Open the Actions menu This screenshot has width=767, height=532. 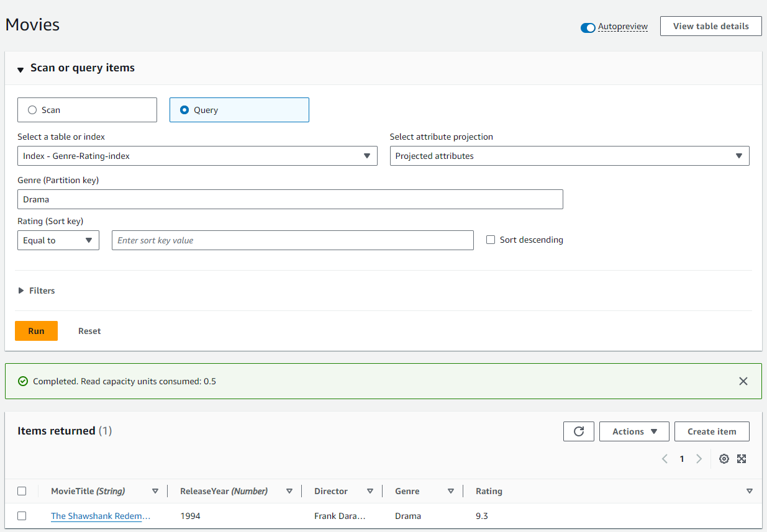coord(633,431)
